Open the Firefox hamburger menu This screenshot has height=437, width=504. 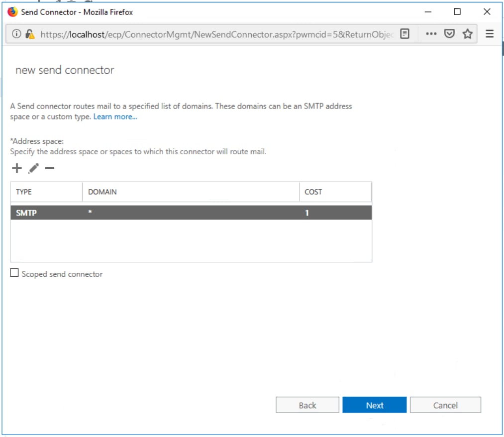coord(489,34)
